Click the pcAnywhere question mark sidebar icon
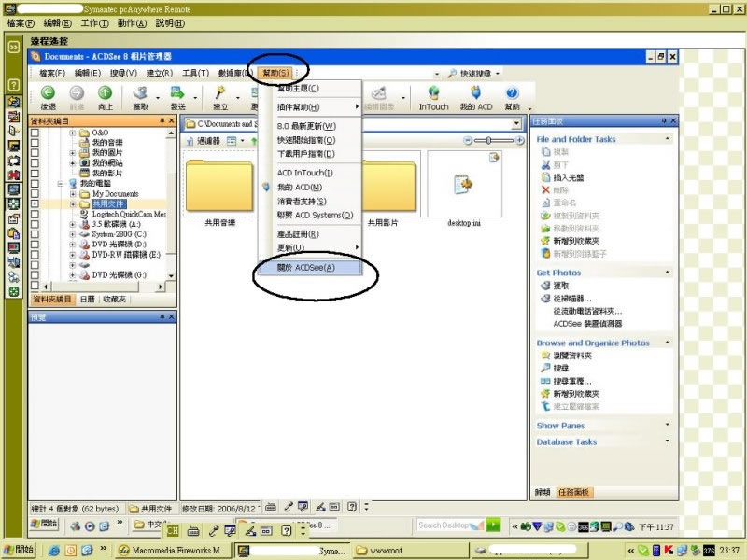This screenshot has width=747, height=560. 14,85
